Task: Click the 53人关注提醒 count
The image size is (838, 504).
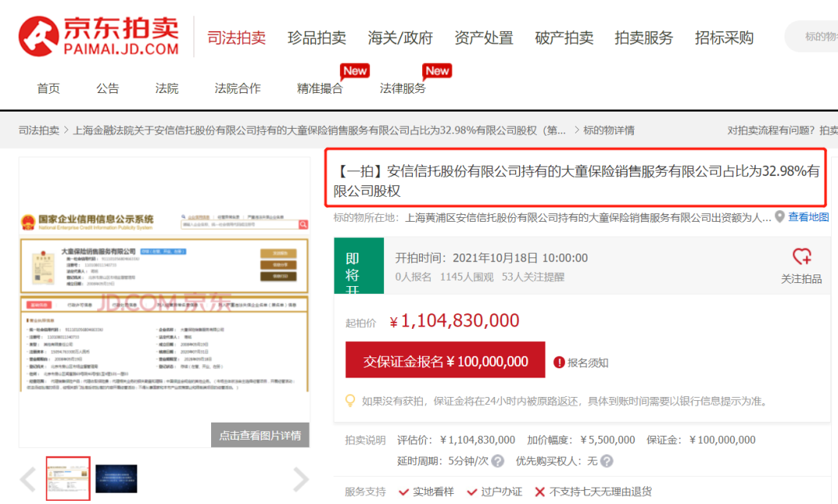Action: [x=533, y=277]
